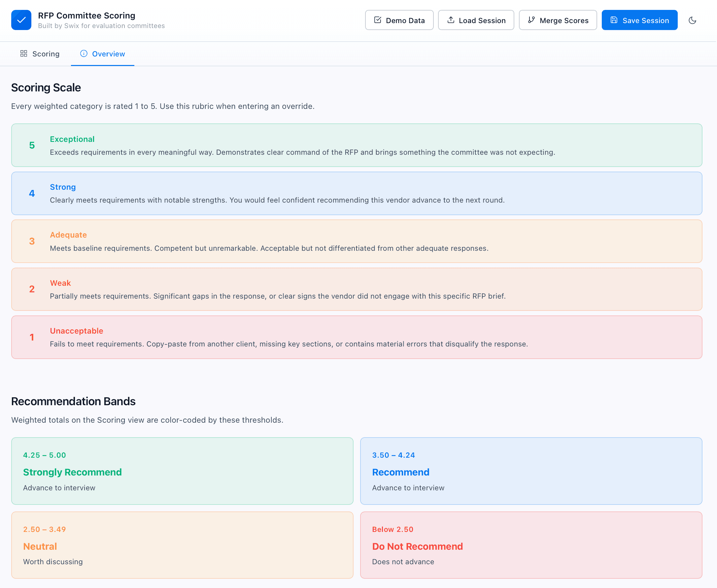Image resolution: width=717 pixels, height=588 pixels.
Task: Select the Overview tab label
Action: pos(108,54)
